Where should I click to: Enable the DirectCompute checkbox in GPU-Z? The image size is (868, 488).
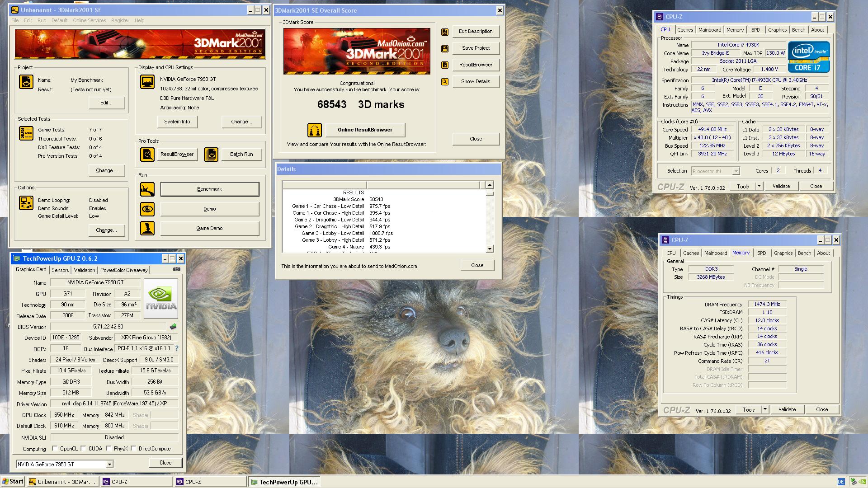[134, 449]
